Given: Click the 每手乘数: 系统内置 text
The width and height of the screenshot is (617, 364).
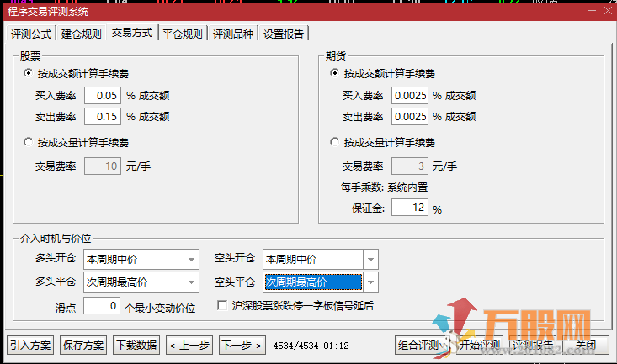Looking at the screenshot, I should (385, 187).
